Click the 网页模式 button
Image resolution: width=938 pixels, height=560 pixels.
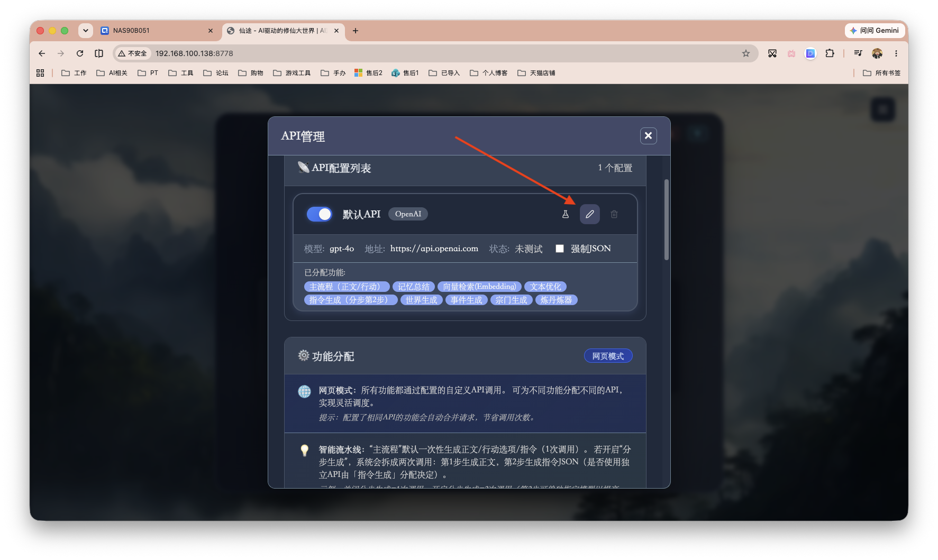[608, 356]
